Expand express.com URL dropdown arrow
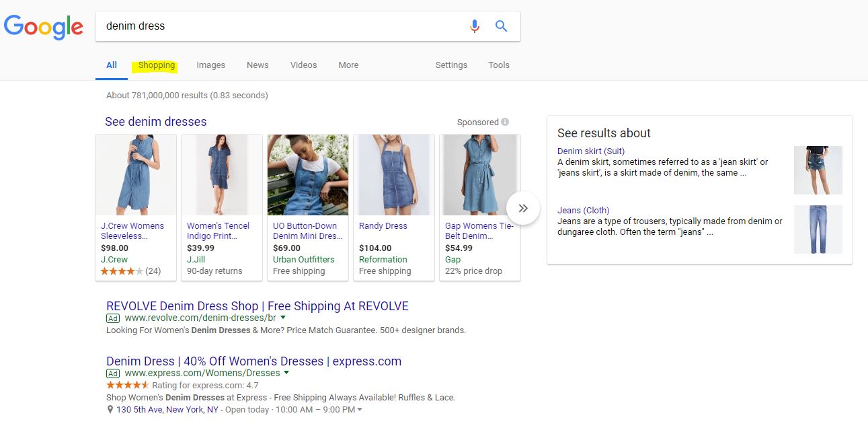The width and height of the screenshot is (868, 428). 286,373
